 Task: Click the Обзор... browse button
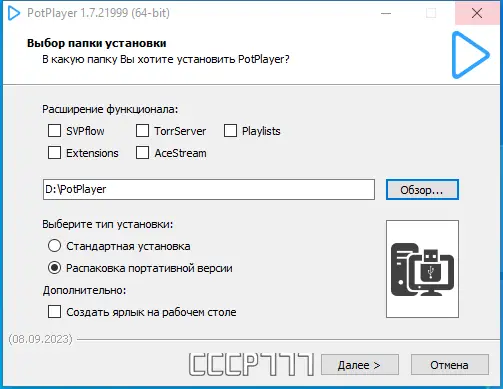422,190
